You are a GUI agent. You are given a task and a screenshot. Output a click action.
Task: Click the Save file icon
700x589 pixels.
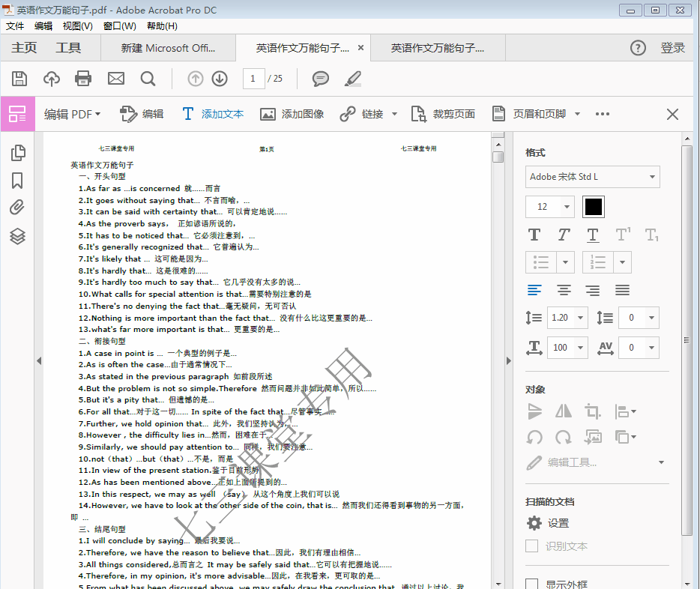tap(19, 79)
